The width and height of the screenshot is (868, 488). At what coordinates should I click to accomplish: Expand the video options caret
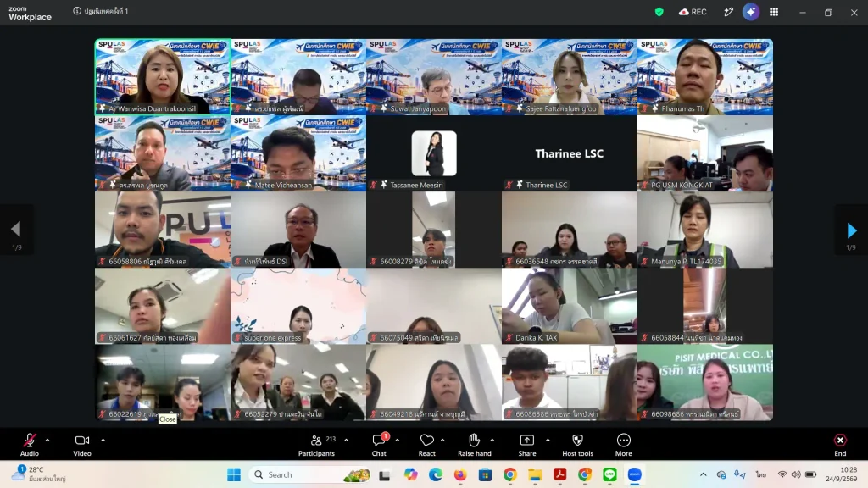tap(103, 441)
